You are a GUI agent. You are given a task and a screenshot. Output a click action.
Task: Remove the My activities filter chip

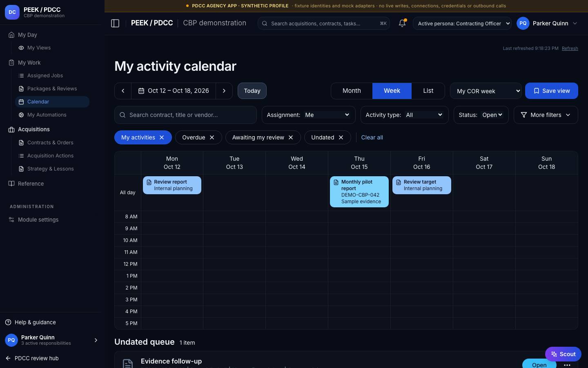(162, 137)
